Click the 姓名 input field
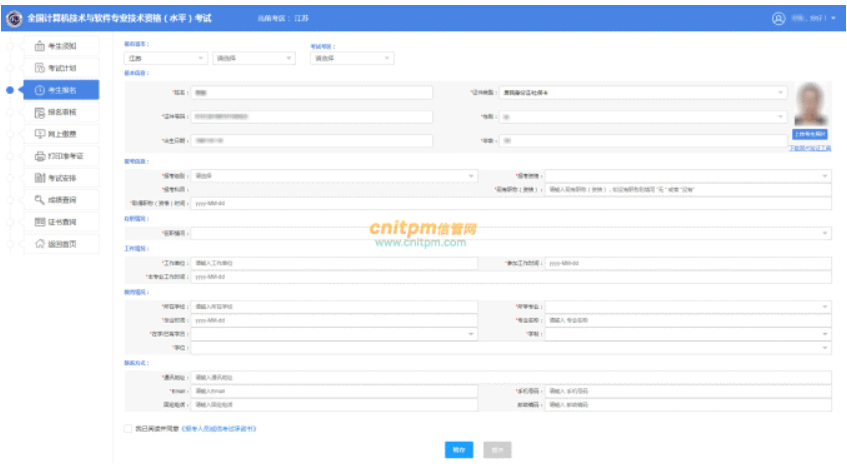The image size is (847, 471). 311,92
